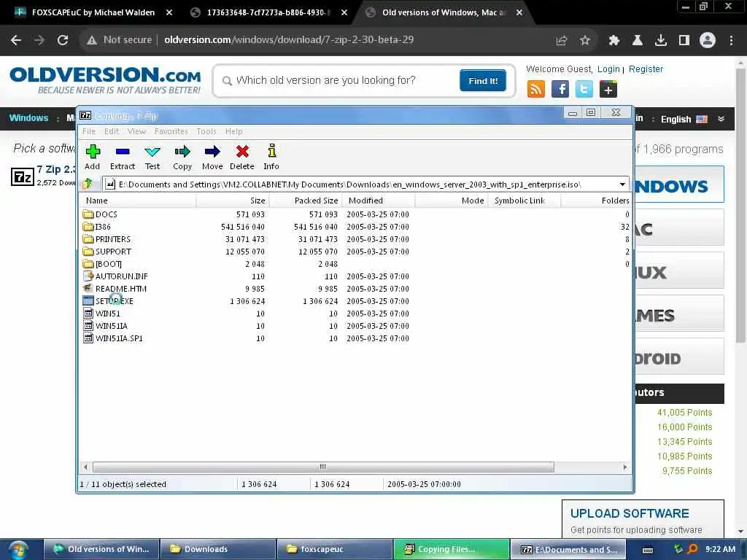Click the Add button in 7-Zip toolbar
Image resolution: width=747 pixels, height=560 pixels.
click(93, 157)
